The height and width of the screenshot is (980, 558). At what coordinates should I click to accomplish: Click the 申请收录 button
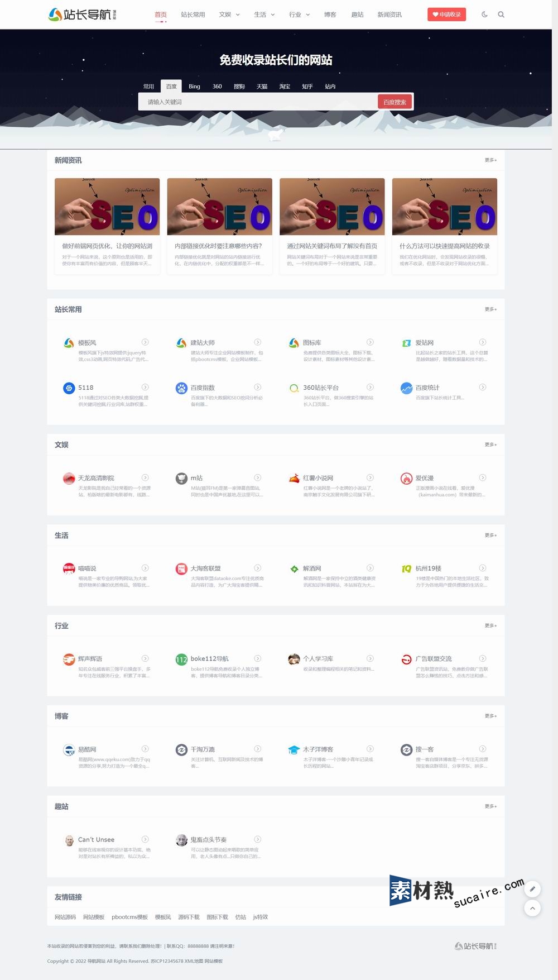tap(446, 15)
